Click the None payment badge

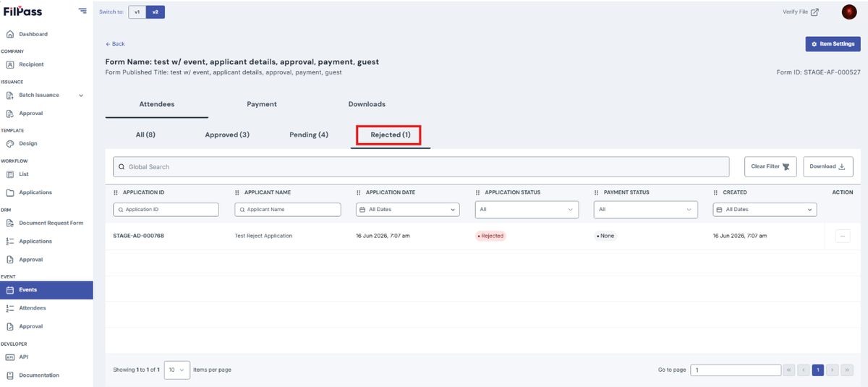point(605,236)
